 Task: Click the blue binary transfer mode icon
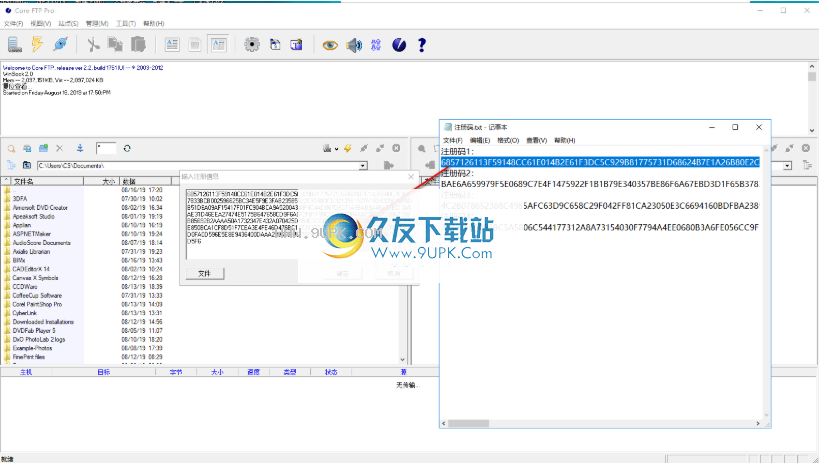pyautogui.click(x=376, y=45)
